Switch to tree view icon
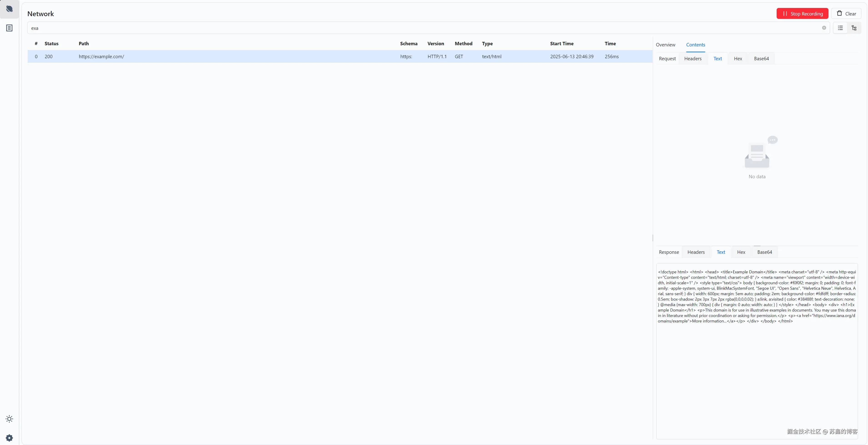This screenshot has height=445, width=868. coord(854,28)
